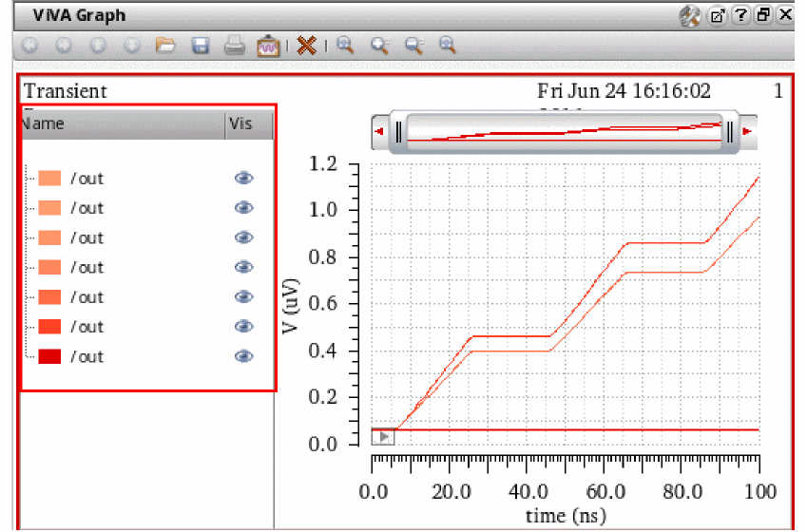Viewport: 807px width, 532px height.
Task: Select the third /out trace label
Action: click(87, 237)
